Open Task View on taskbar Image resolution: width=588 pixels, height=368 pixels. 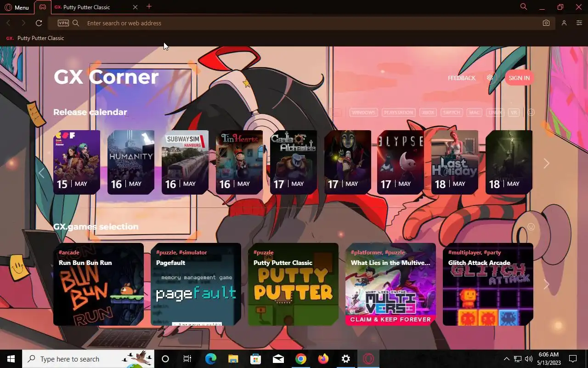[187, 359]
